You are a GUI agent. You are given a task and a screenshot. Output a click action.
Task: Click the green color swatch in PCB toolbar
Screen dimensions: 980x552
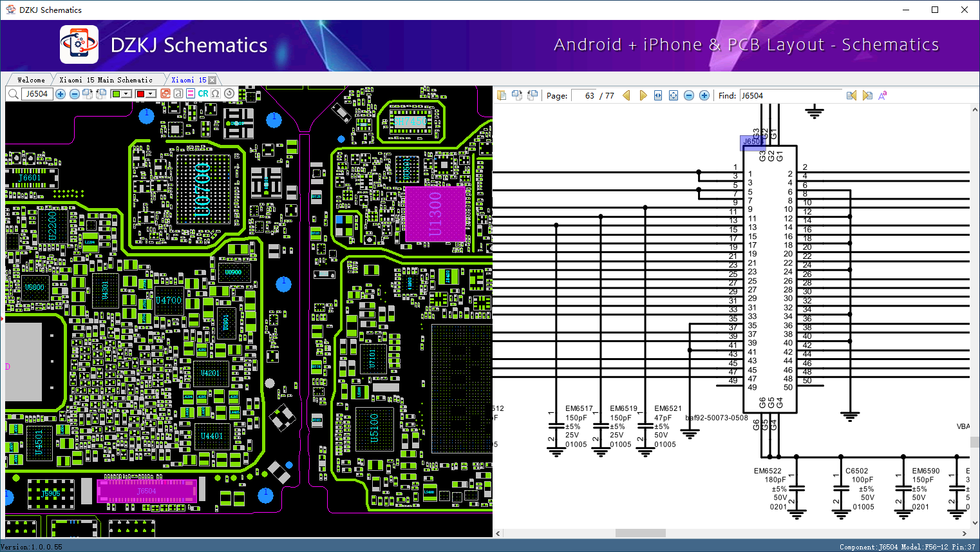coord(116,94)
